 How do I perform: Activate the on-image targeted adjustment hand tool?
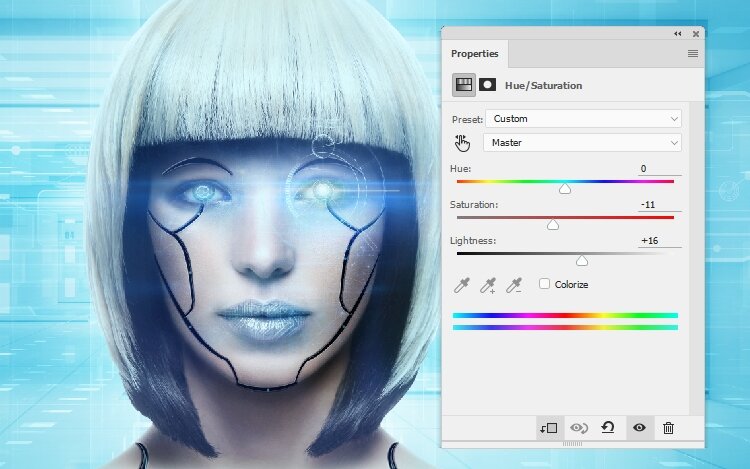coord(462,142)
